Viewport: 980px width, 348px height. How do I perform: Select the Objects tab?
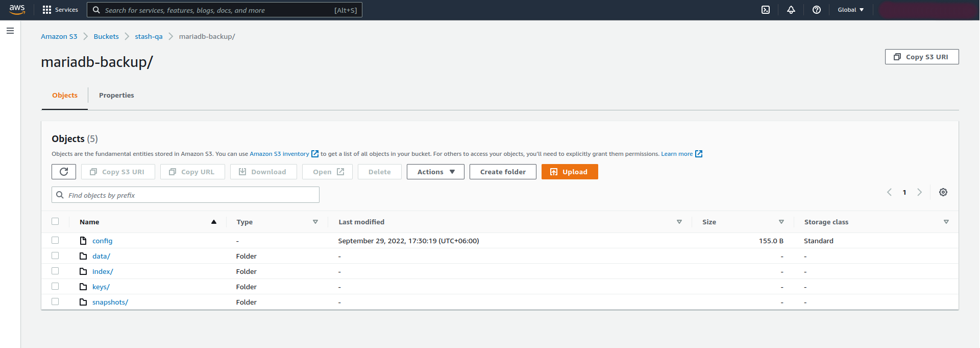coord(65,95)
